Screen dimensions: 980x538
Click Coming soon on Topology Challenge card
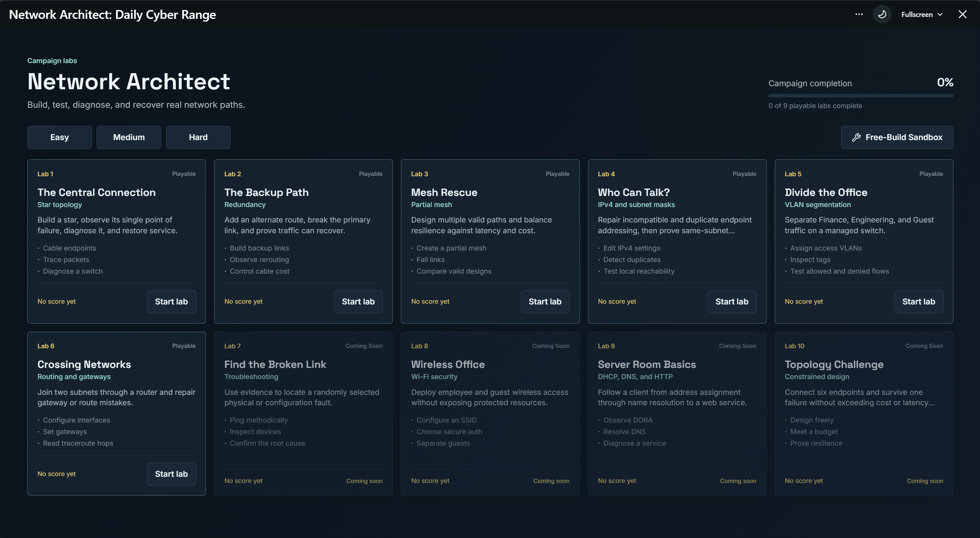(925, 481)
